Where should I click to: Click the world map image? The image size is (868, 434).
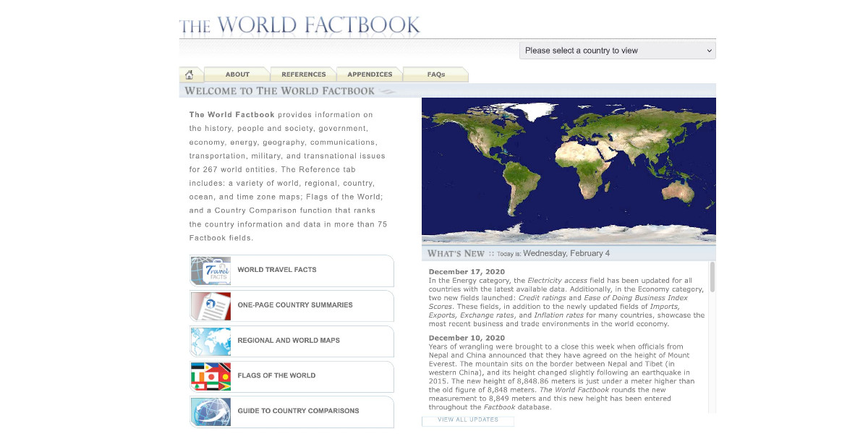click(569, 170)
